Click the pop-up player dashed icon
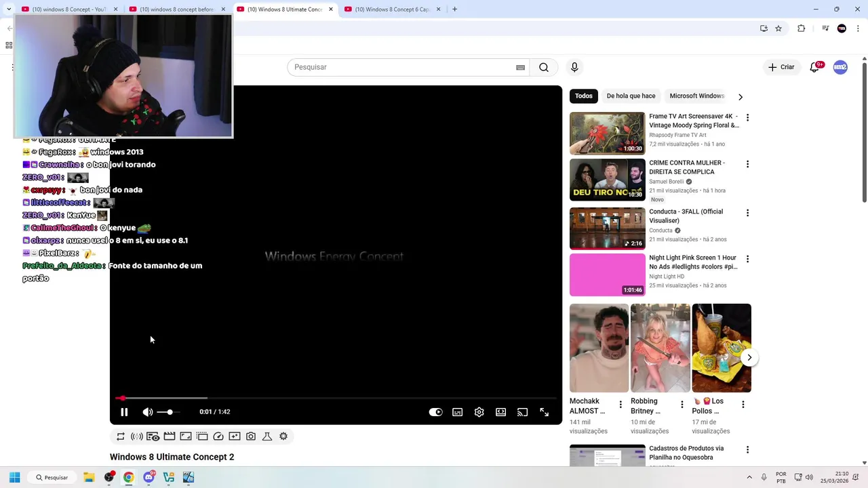The width and height of the screenshot is (868, 488). coord(202,436)
